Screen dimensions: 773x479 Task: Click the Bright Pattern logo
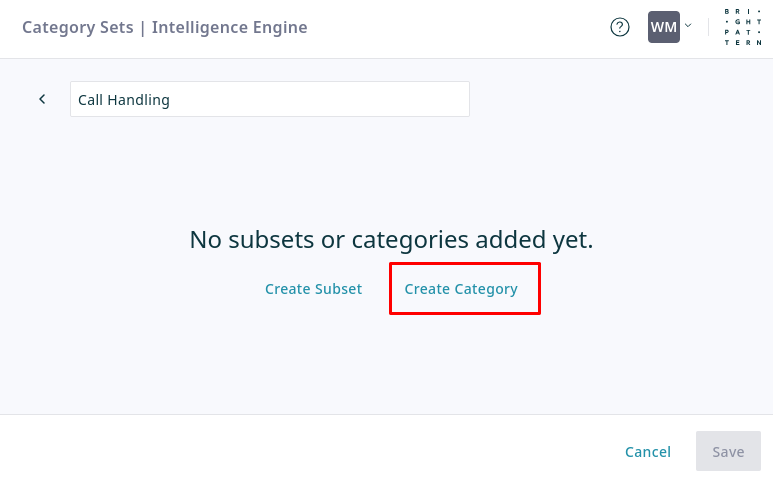(x=743, y=27)
